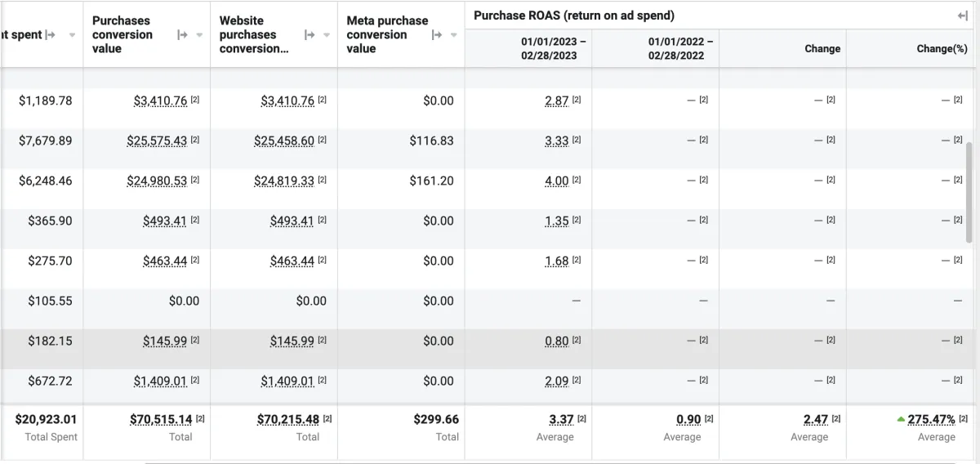This screenshot has height=464, width=980.
Task: Expand comparison for Meta purchase conversion value
Action: pyautogui.click(x=438, y=35)
